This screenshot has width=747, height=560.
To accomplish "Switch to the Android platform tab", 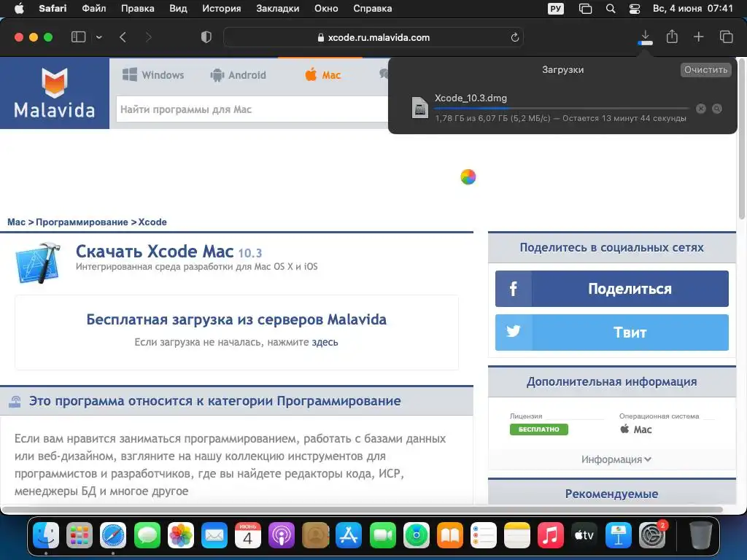I will [239, 75].
